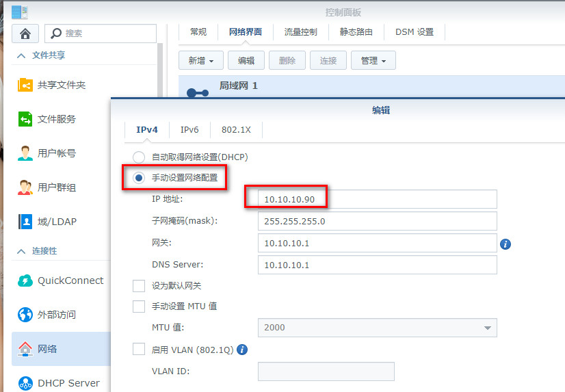The image size is (565, 392).
Task: Open the 新增 dropdown button
Action: point(201,60)
